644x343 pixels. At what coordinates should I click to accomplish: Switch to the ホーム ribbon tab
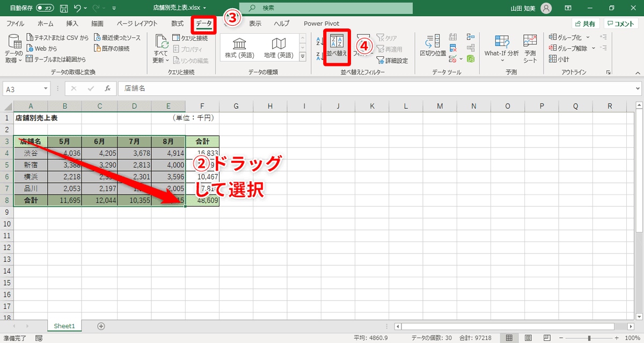(45, 24)
